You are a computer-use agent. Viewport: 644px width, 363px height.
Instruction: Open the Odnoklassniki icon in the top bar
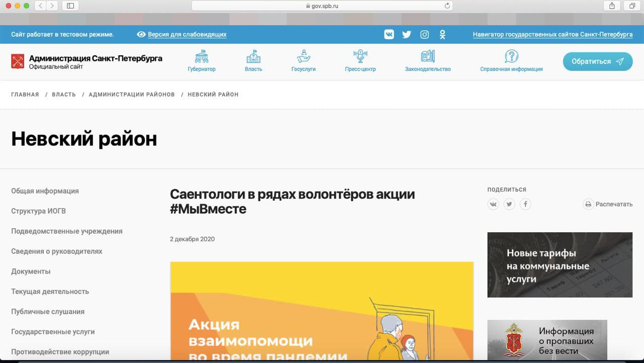click(442, 35)
